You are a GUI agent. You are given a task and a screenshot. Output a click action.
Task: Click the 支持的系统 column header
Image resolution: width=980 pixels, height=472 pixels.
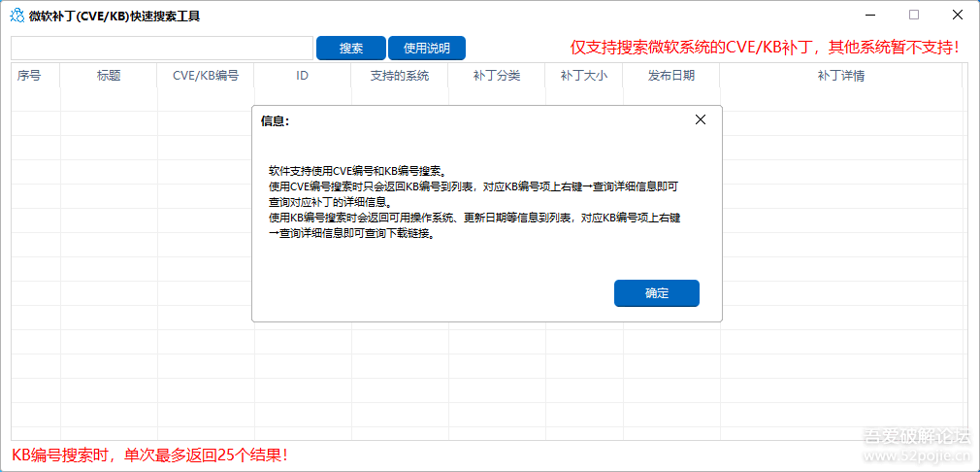pos(400,76)
